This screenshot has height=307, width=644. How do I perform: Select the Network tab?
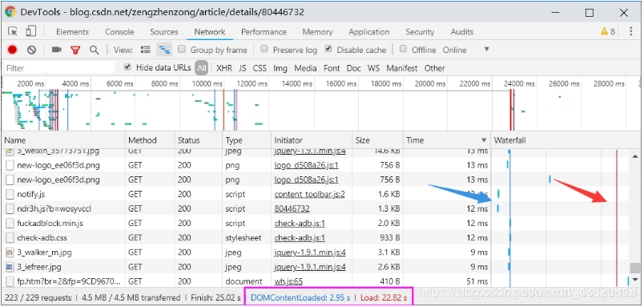click(x=210, y=31)
